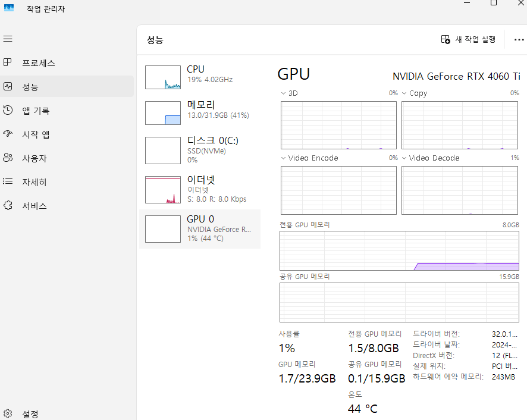The height and width of the screenshot is (420, 527).
Task: Click the 전용 GPU 메모리 usage graph
Action: (x=399, y=250)
